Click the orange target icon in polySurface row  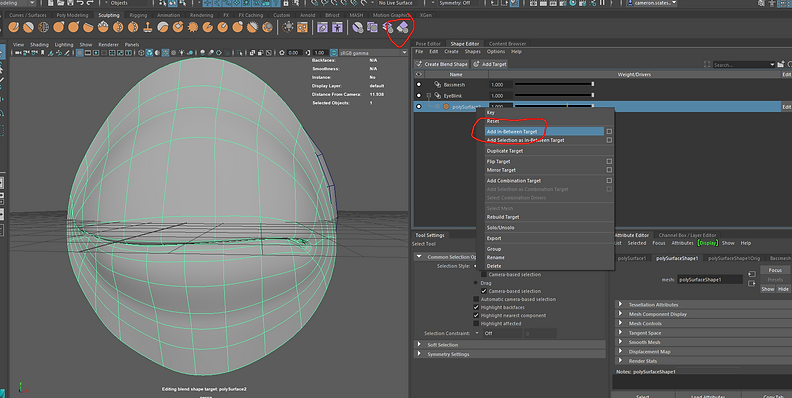pyautogui.click(x=446, y=107)
